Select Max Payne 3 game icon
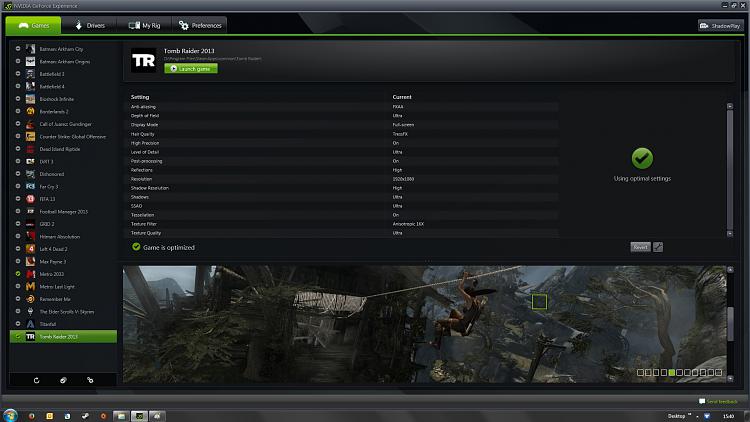 pos(30,261)
